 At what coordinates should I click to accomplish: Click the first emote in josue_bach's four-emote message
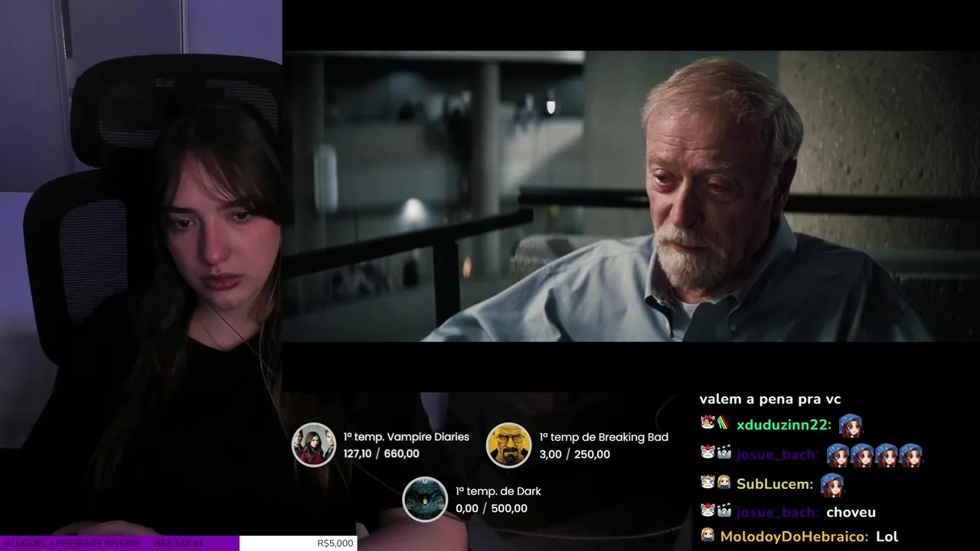point(838,455)
